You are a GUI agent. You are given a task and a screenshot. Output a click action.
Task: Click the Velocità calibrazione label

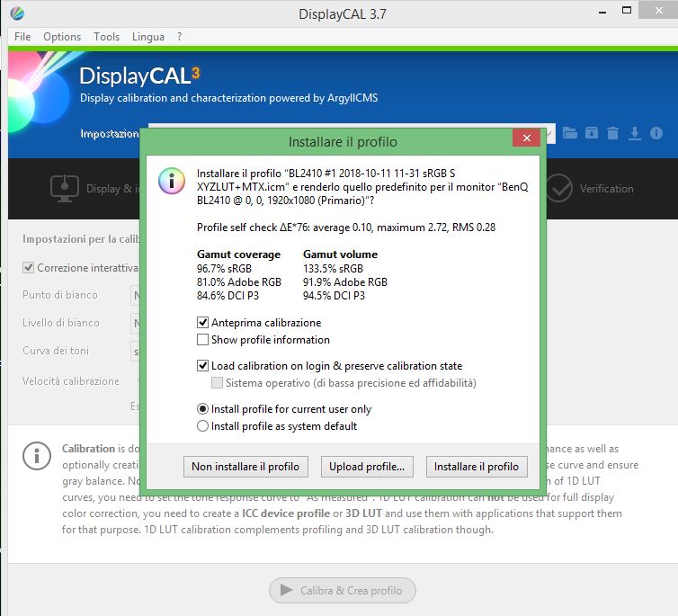pyautogui.click(x=71, y=381)
